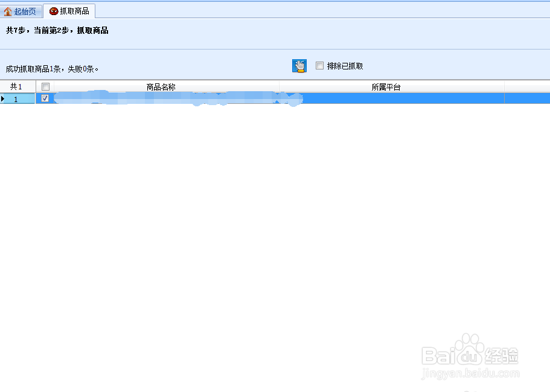Click the 所属平台 column header
This screenshot has width=550, height=392.
(392, 87)
